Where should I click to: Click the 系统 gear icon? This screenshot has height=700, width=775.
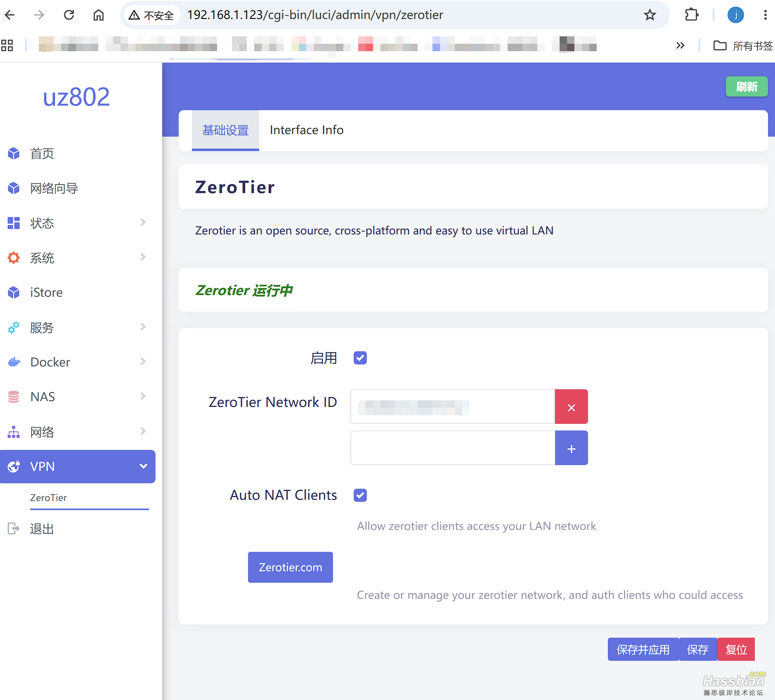tap(14, 258)
